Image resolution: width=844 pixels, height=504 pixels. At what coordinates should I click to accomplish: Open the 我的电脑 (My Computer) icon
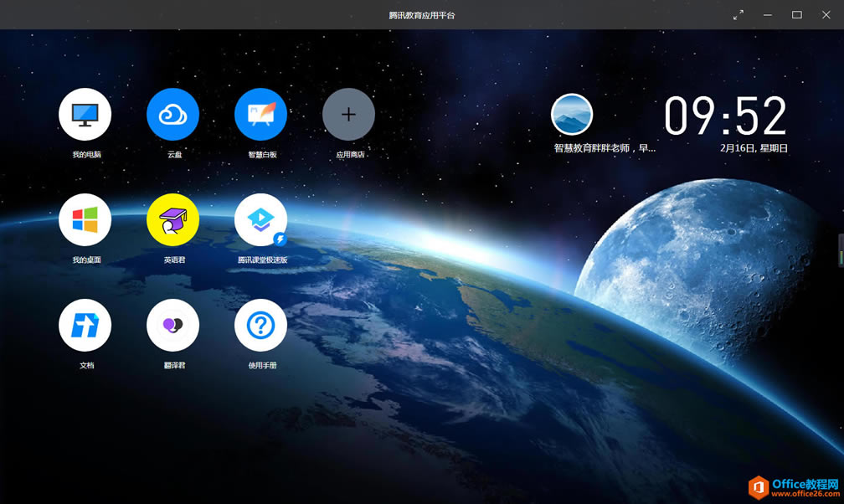coord(85,115)
